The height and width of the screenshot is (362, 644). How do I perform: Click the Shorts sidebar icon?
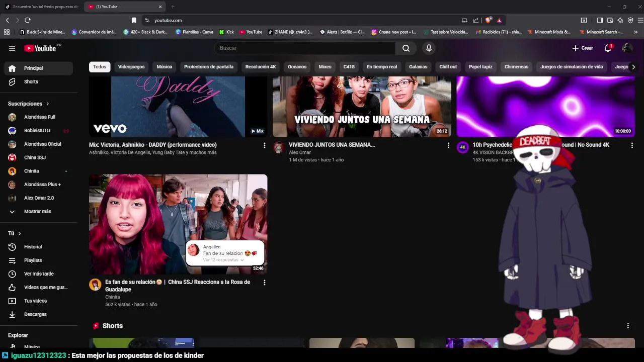click(12, 81)
